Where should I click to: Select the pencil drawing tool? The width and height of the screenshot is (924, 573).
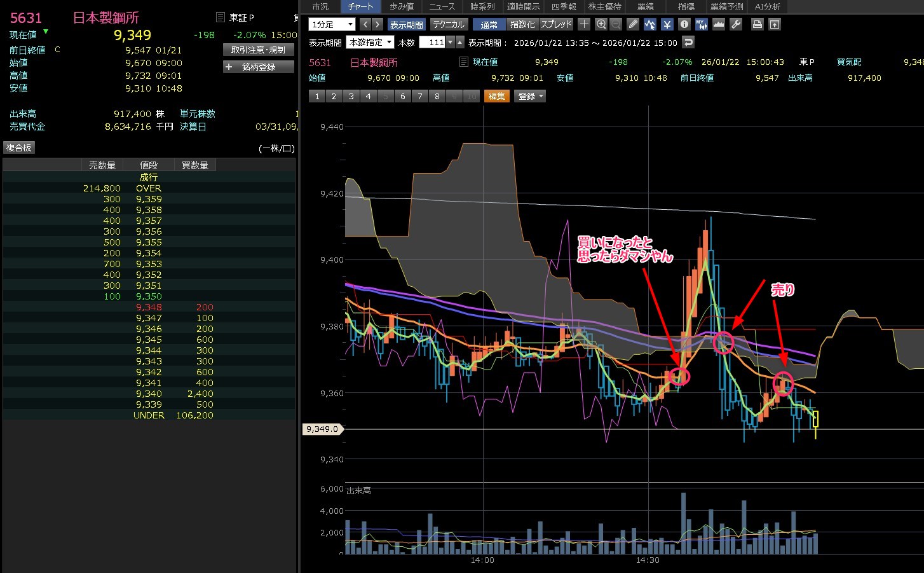[633, 24]
